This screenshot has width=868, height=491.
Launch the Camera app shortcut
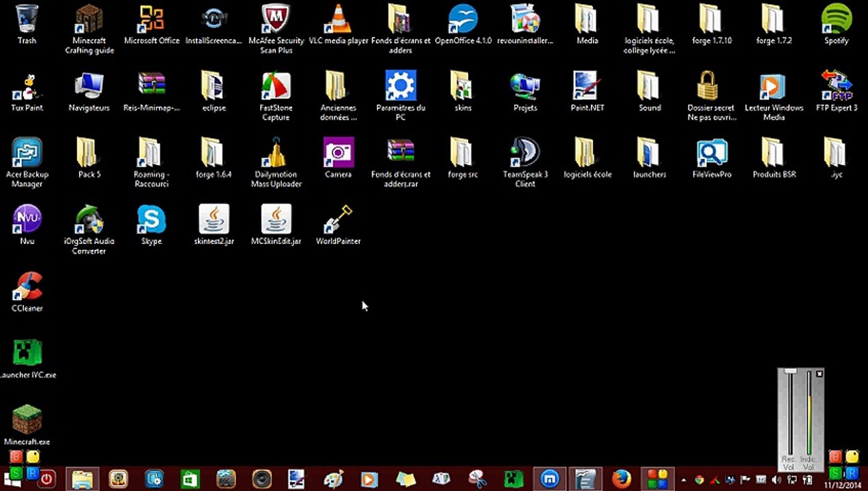338,158
